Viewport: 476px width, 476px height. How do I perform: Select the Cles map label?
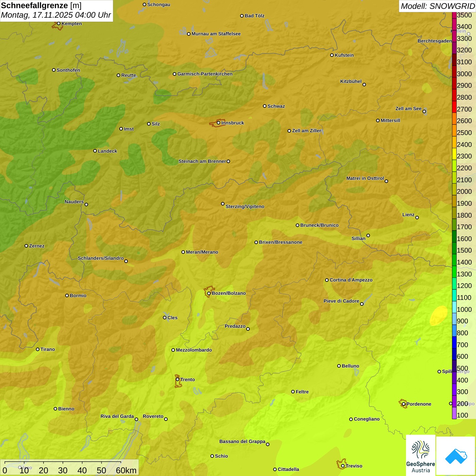[x=172, y=318]
